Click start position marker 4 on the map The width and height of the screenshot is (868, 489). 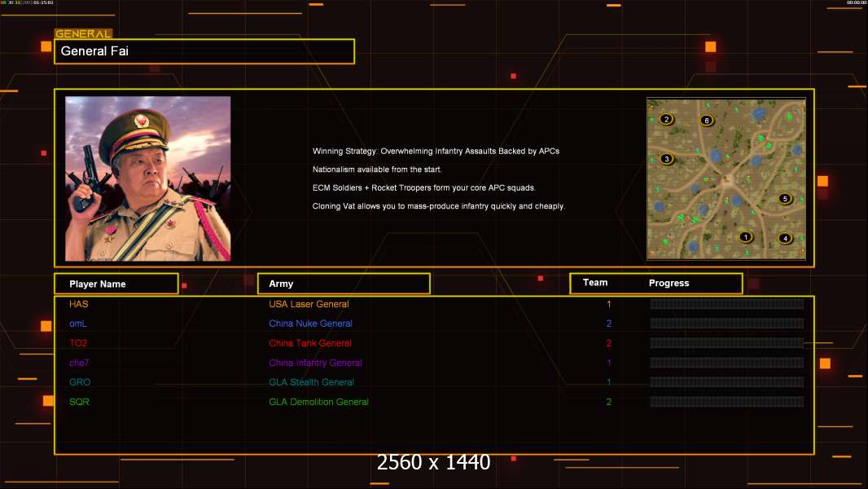(785, 239)
